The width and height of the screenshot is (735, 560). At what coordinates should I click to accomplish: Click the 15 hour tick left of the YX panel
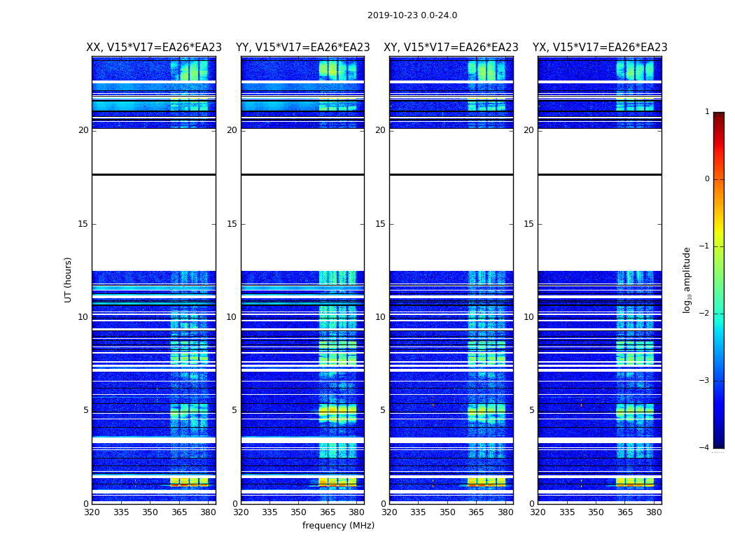pyautogui.click(x=531, y=224)
